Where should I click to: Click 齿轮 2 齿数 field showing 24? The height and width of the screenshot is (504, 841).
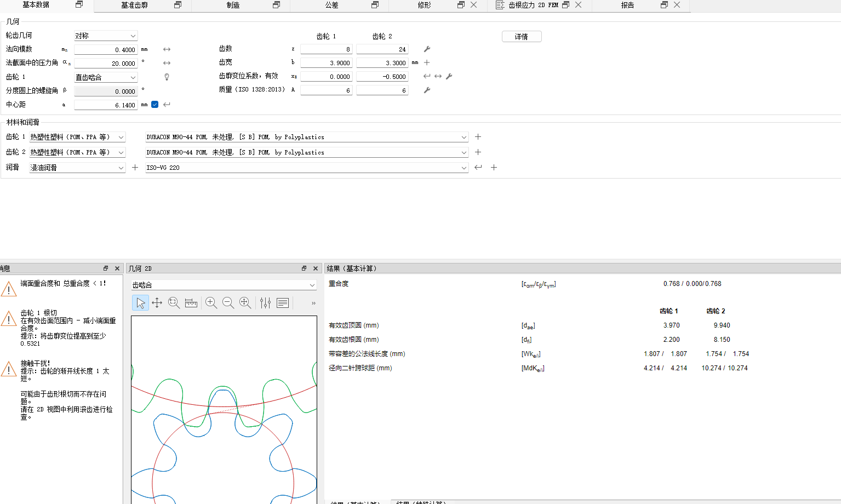click(x=382, y=49)
